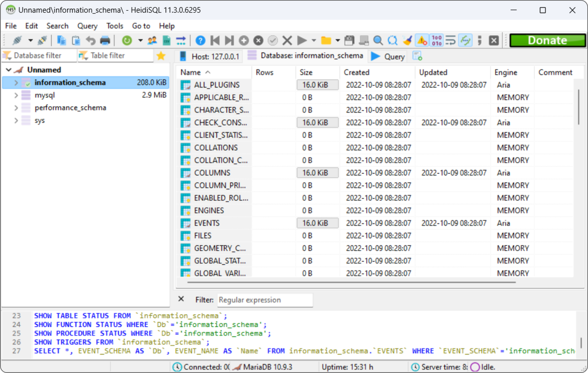The width and height of the screenshot is (588, 373).
Task: Click the printer icon
Action: pos(105,41)
